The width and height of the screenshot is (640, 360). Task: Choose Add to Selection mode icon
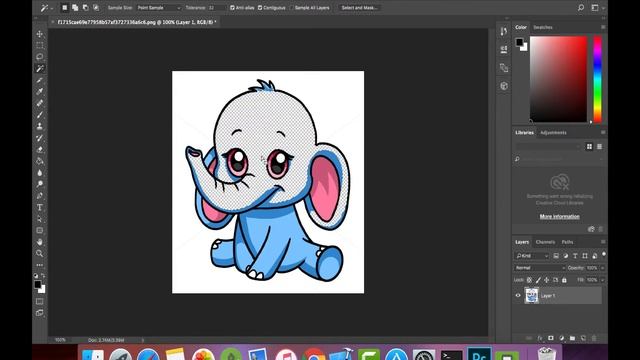(75, 8)
